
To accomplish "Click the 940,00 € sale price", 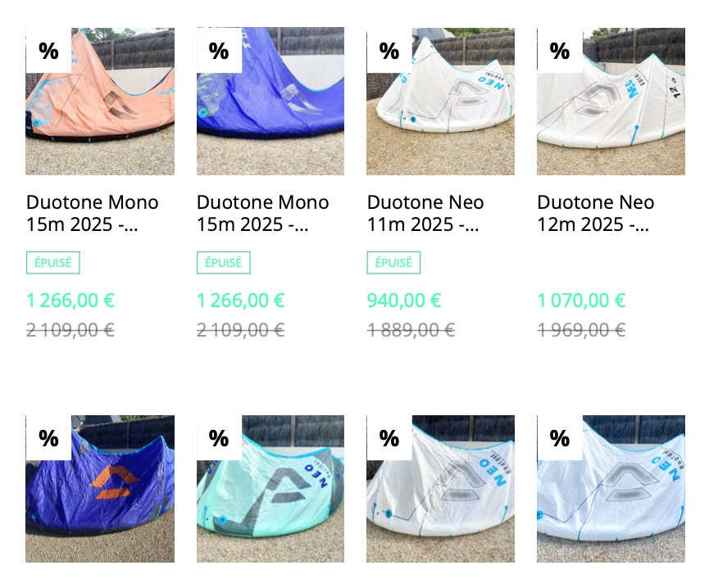I will coord(404,301).
